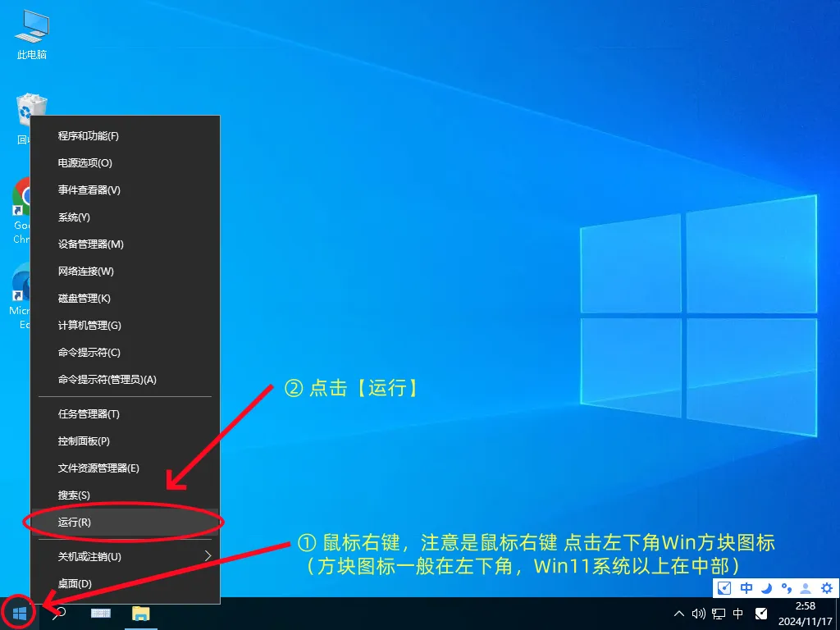This screenshot has height=630, width=840.
Task: Toggle moon night mode in IME toolbar
Action: coord(766,587)
